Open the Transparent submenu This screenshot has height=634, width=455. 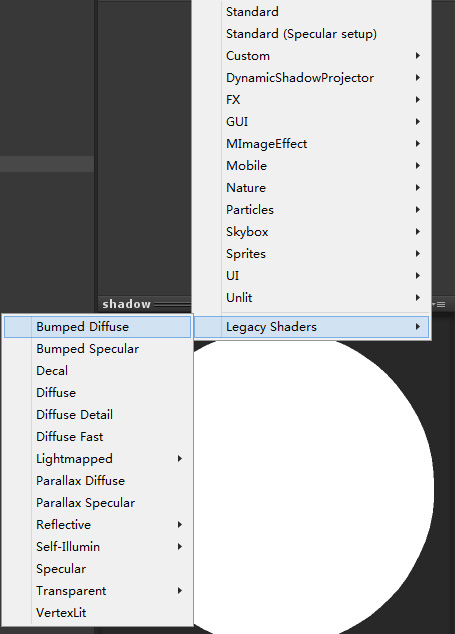tap(97, 591)
